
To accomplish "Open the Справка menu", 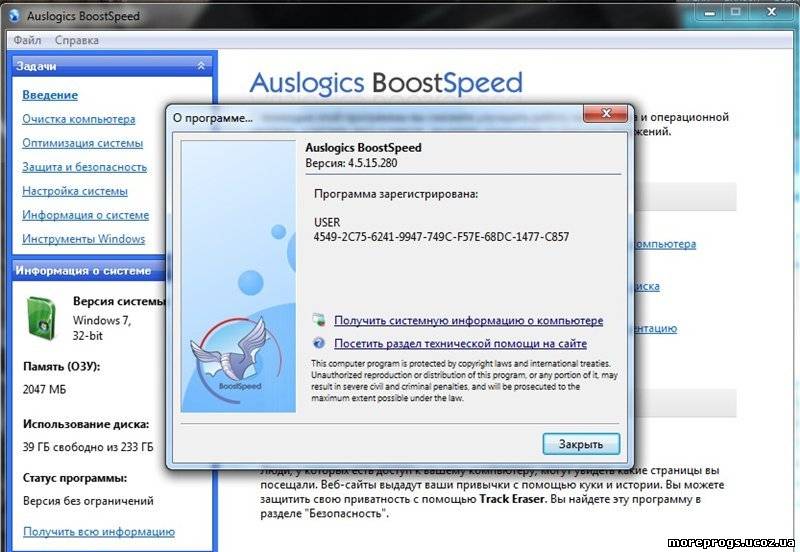I will click(x=77, y=40).
